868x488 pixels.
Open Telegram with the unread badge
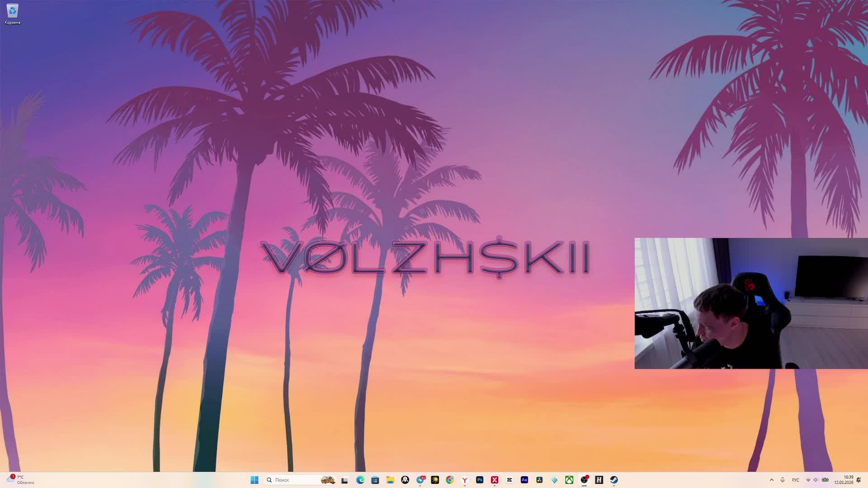420,480
